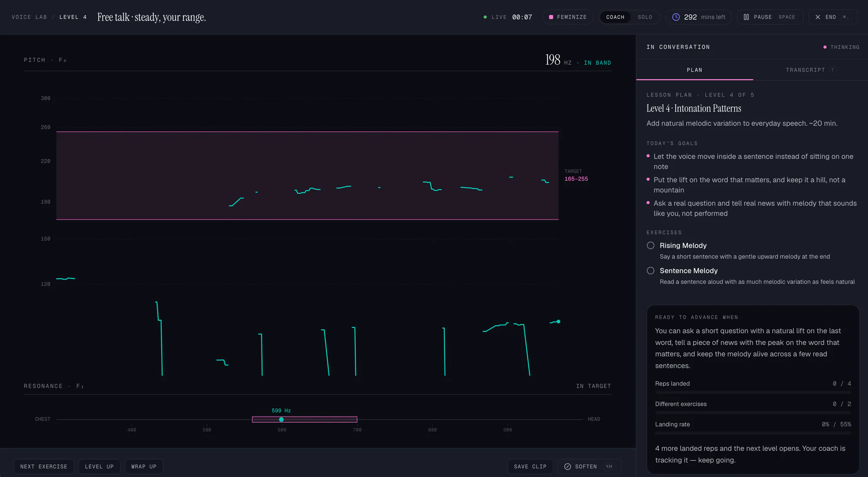The image size is (868, 477).
Task: Click the green LIVE status dot
Action: coord(485,17)
